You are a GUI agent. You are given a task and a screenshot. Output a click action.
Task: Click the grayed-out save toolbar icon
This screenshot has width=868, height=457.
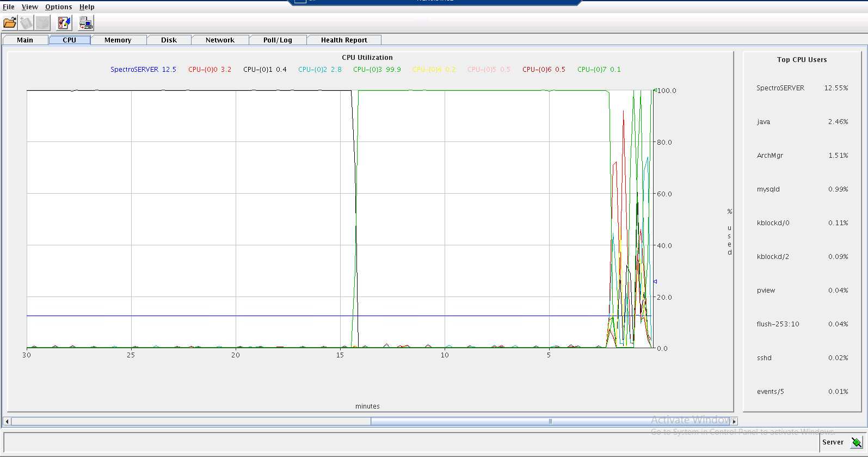coord(26,23)
